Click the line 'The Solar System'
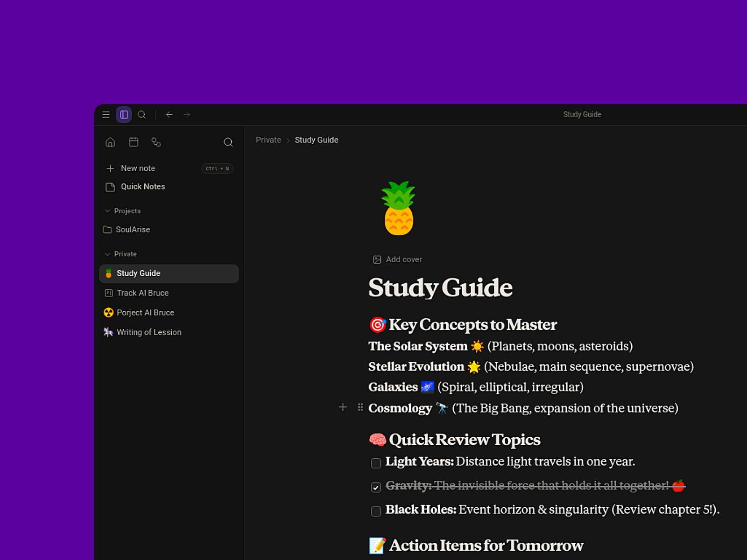747x560 pixels. tap(500, 346)
